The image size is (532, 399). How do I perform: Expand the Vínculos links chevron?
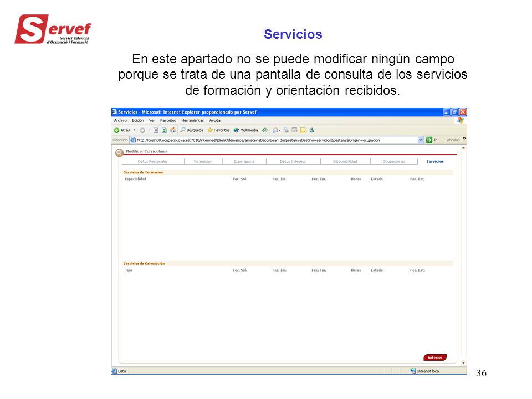(x=464, y=139)
